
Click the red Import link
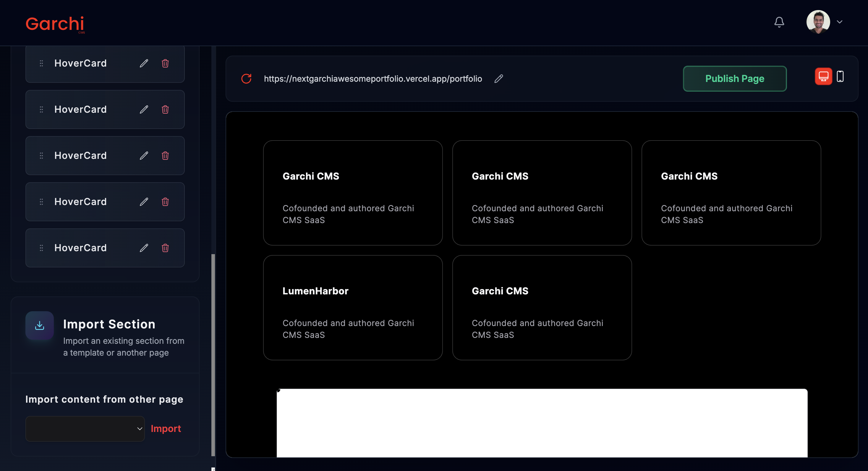166,428
